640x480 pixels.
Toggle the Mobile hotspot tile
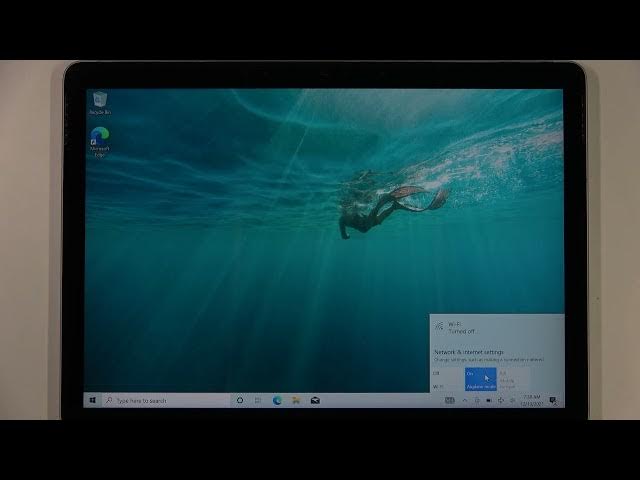coord(512,378)
